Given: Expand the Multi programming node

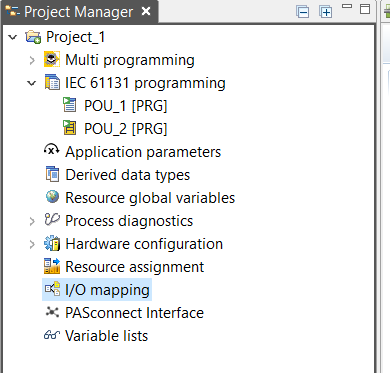Looking at the screenshot, I should [x=32, y=60].
